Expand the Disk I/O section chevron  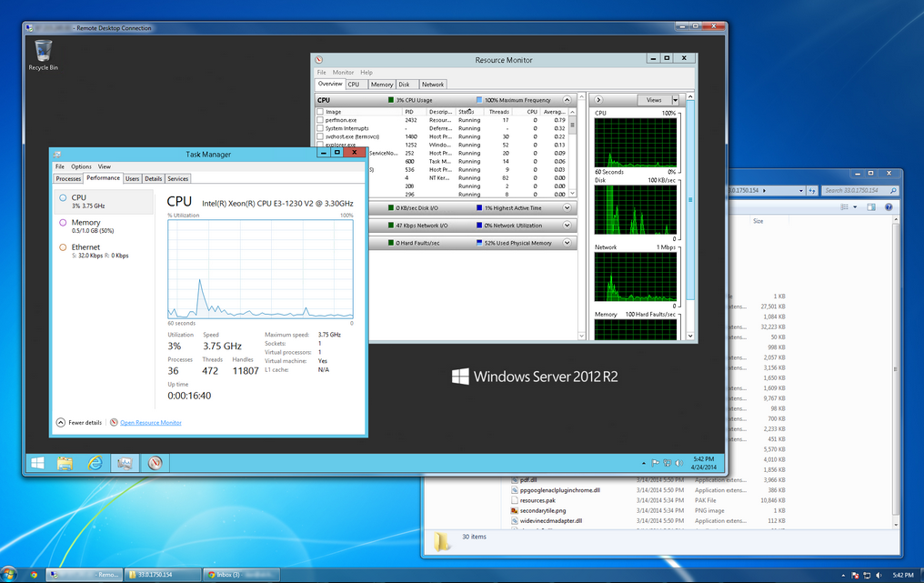567,207
